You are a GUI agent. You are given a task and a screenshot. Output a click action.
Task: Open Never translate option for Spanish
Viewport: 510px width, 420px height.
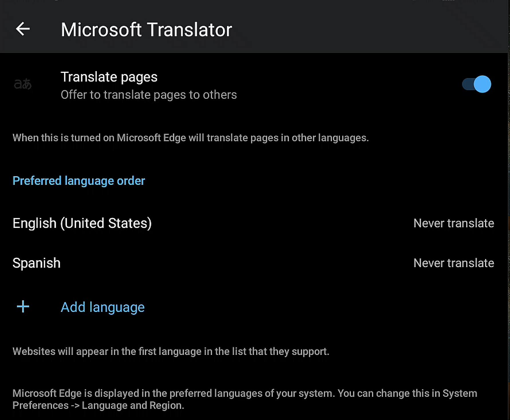click(x=454, y=263)
